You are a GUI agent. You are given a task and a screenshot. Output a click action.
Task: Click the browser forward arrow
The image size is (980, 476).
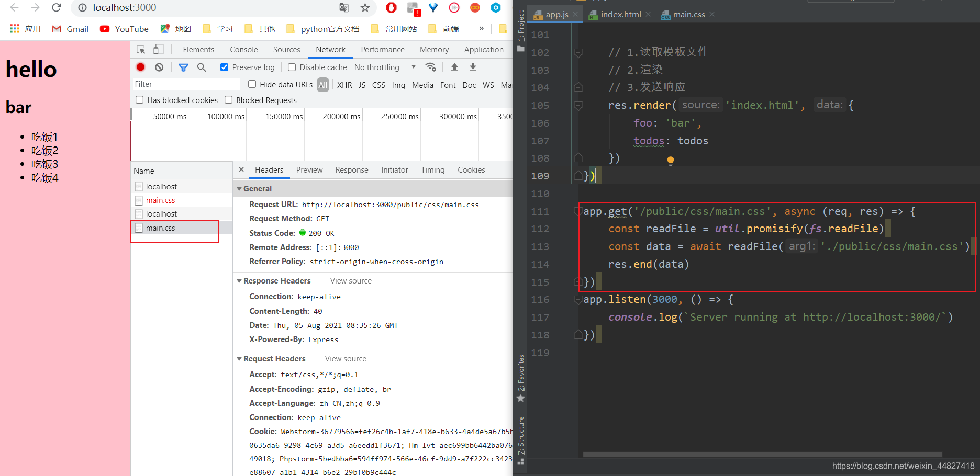pyautogui.click(x=35, y=8)
